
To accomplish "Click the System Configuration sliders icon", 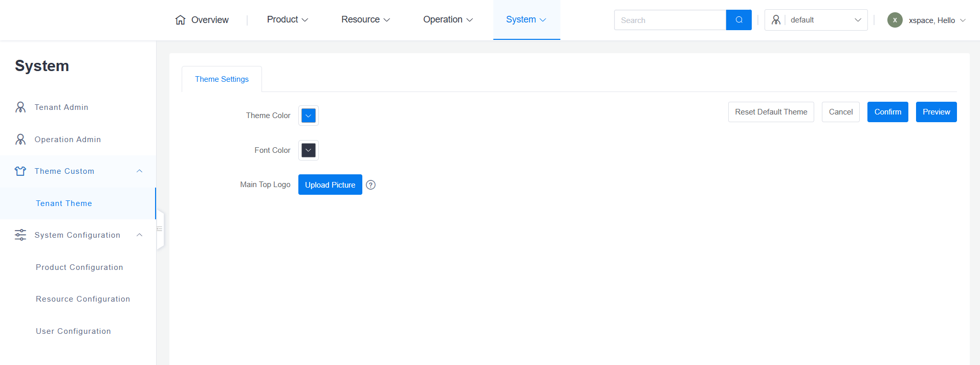I will coord(20,235).
